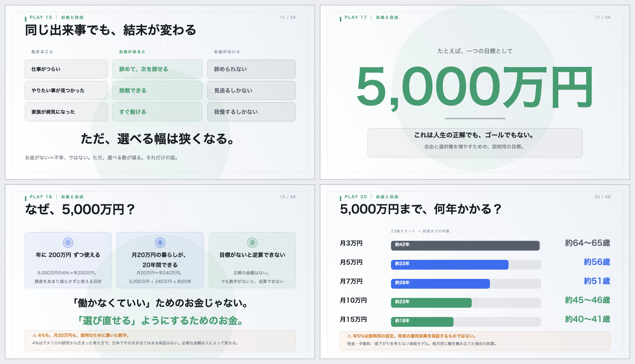The image size is (635, 364).
Task: Select the PLAY 17 slide with 5,000万円
Action: [475, 92]
